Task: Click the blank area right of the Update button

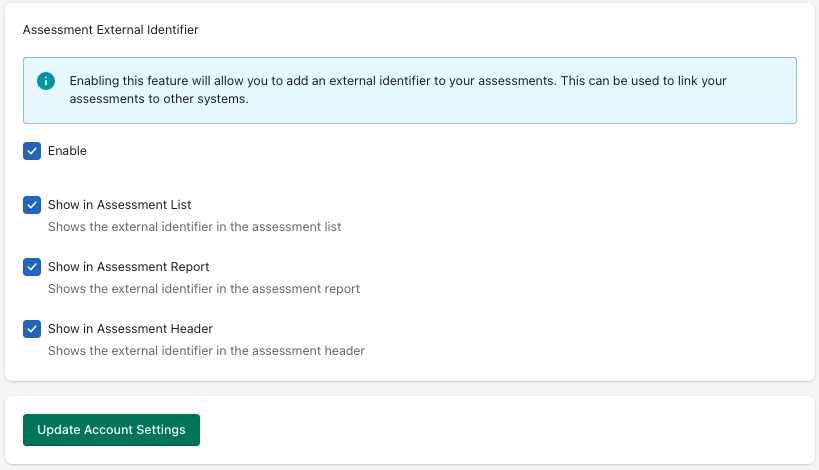Action: click(x=500, y=430)
